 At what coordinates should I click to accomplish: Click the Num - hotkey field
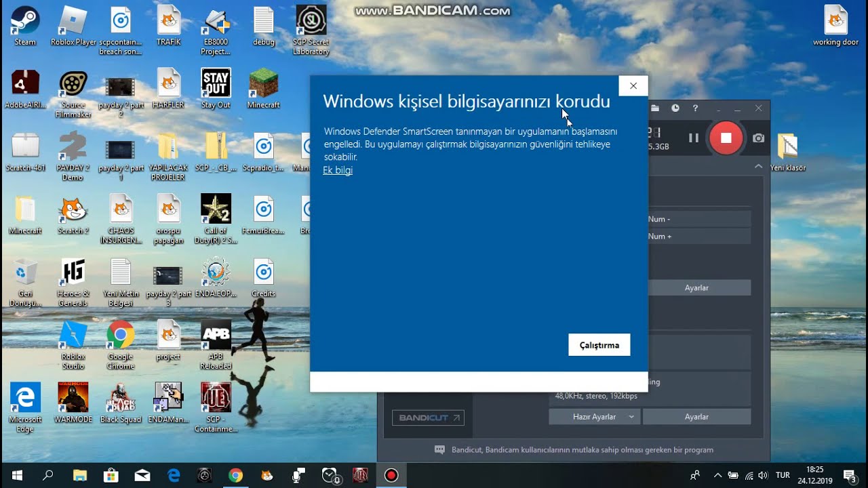coord(699,219)
